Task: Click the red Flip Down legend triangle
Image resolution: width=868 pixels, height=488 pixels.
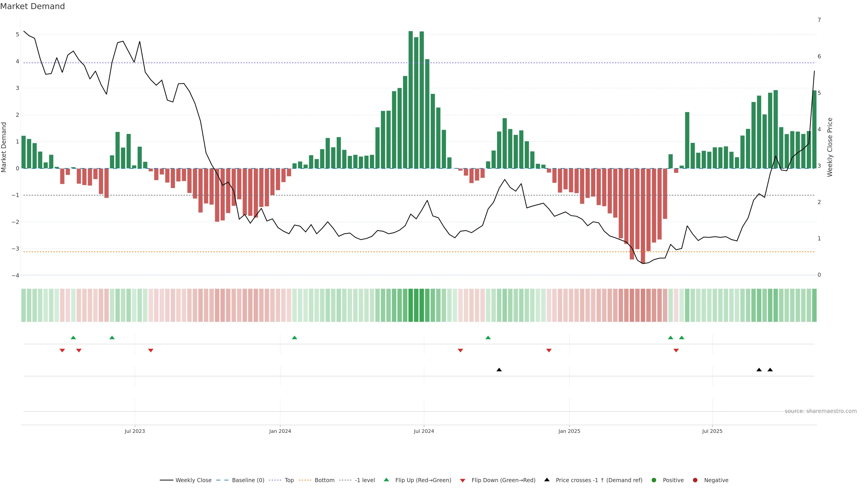Action: [x=463, y=481]
